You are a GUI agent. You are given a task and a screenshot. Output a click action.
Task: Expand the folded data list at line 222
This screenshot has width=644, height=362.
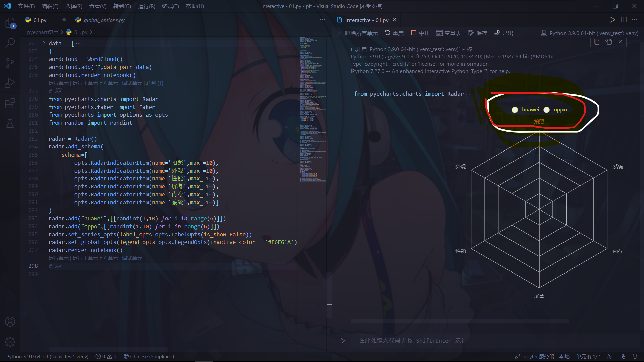[44, 43]
